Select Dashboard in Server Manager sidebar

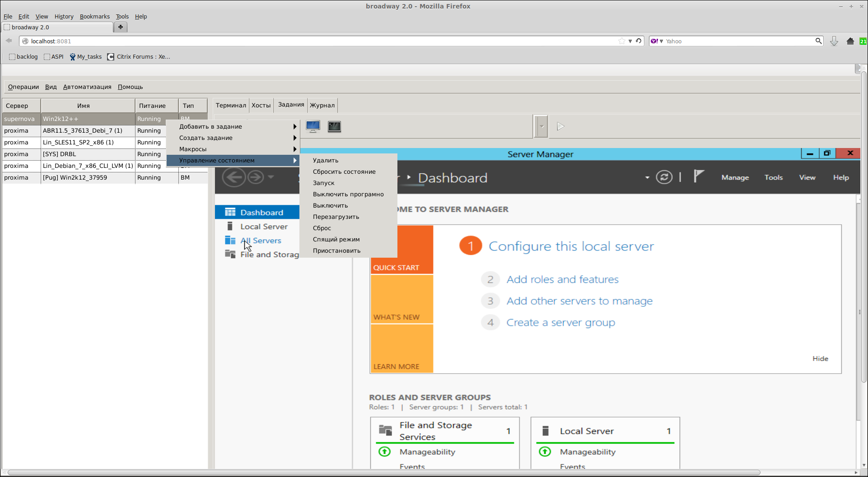point(257,212)
